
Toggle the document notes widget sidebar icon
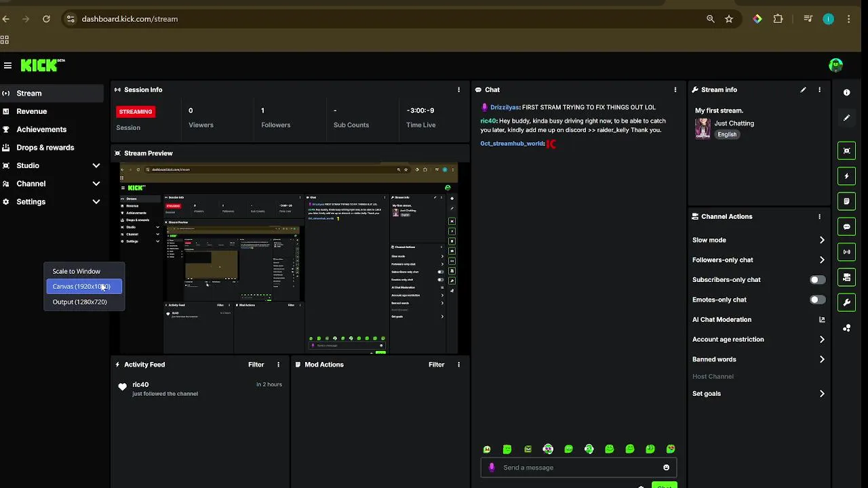coord(846,201)
